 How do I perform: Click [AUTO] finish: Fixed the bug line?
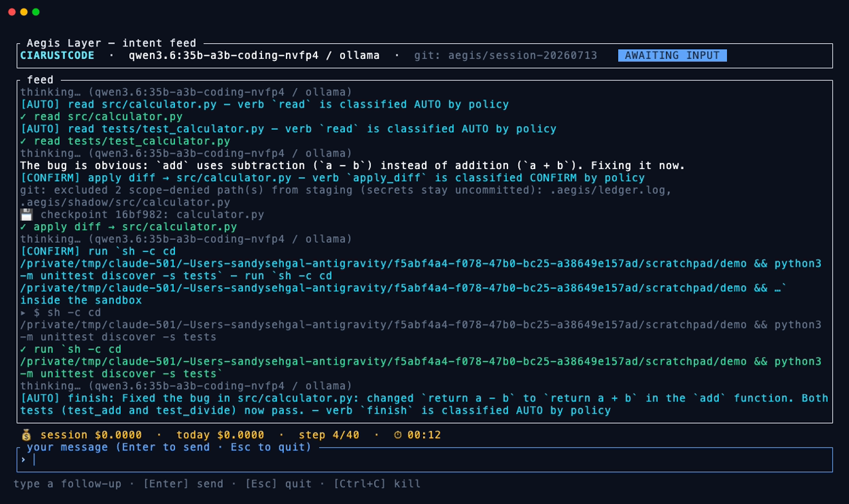click(x=424, y=405)
